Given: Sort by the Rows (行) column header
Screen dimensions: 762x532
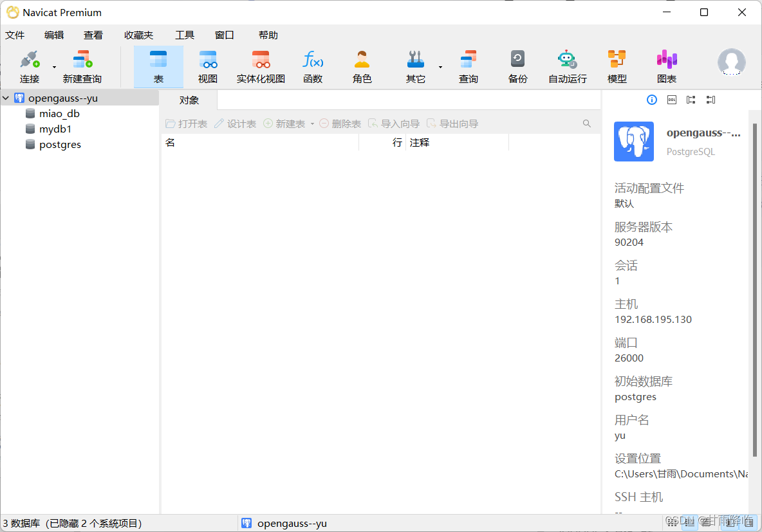Looking at the screenshot, I should 382,142.
